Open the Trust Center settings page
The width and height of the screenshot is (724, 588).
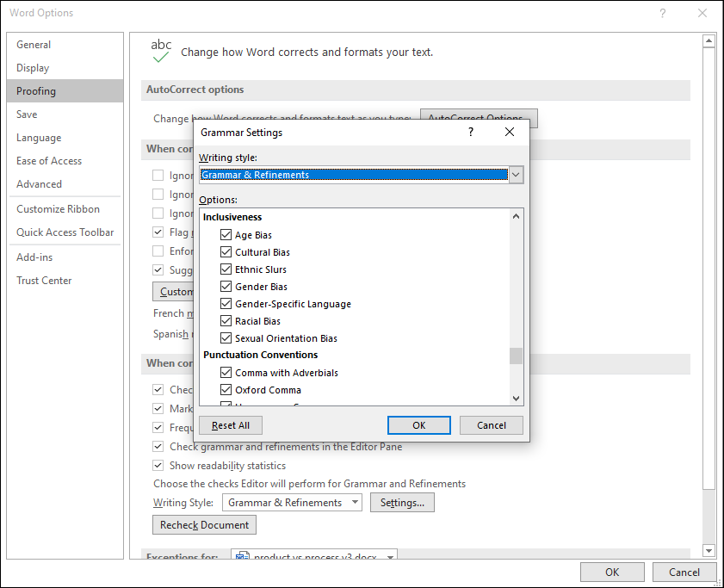pyautogui.click(x=44, y=280)
